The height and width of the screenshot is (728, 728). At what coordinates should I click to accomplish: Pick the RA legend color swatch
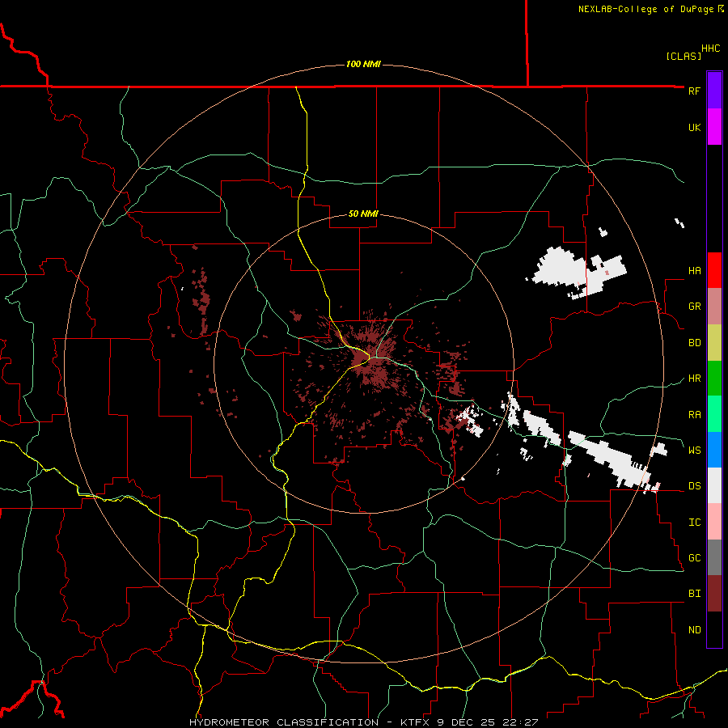714,414
